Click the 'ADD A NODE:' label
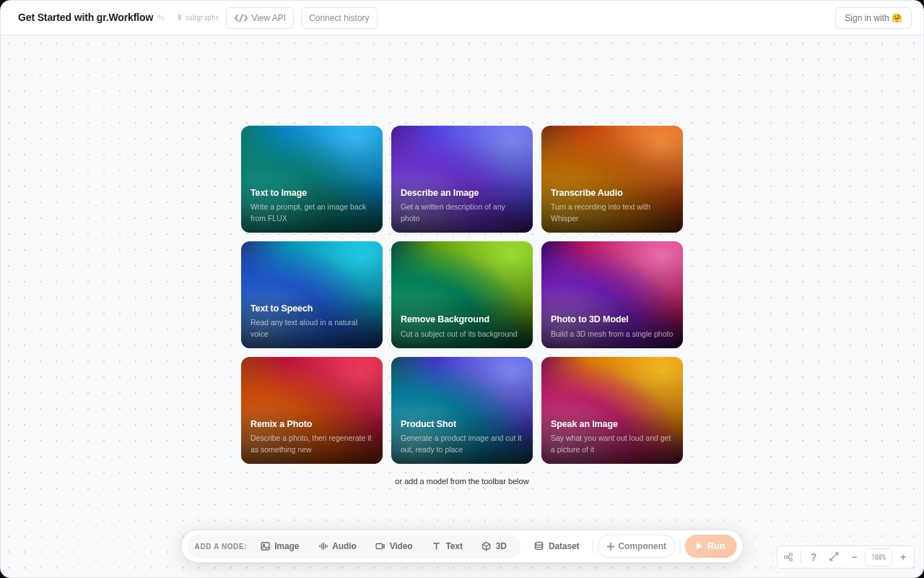The width and height of the screenshot is (924, 578). click(x=220, y=546)
